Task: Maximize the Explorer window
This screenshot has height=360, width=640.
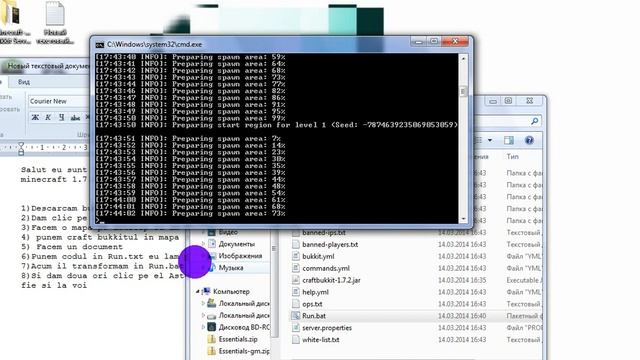Action: [x=508, y=101]
